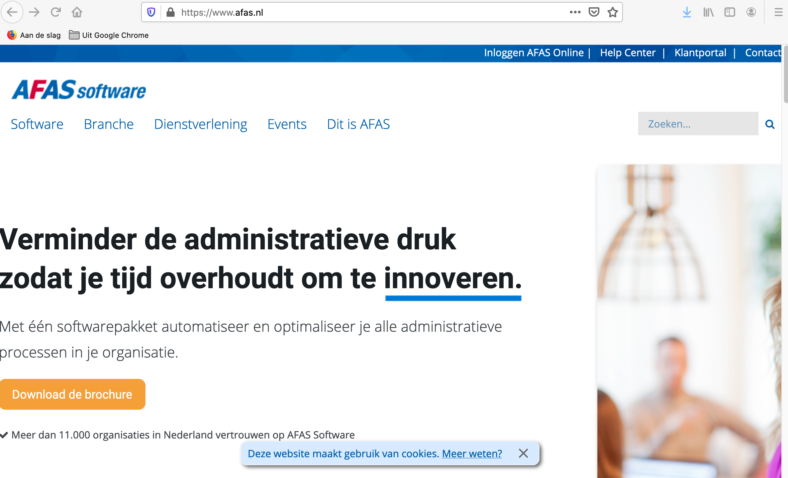Click the 'Download de brochure' button
This screenshot has width=788, height=478.
pos(72,395)
